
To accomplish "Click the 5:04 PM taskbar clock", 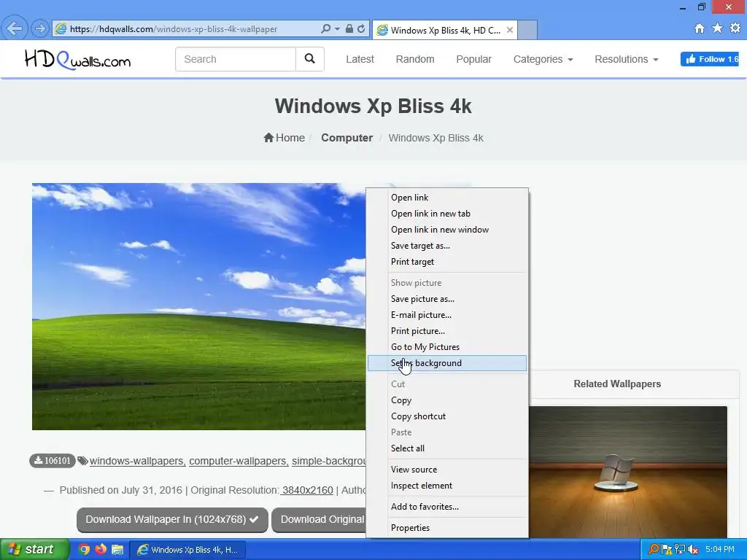I will (720, 550).
